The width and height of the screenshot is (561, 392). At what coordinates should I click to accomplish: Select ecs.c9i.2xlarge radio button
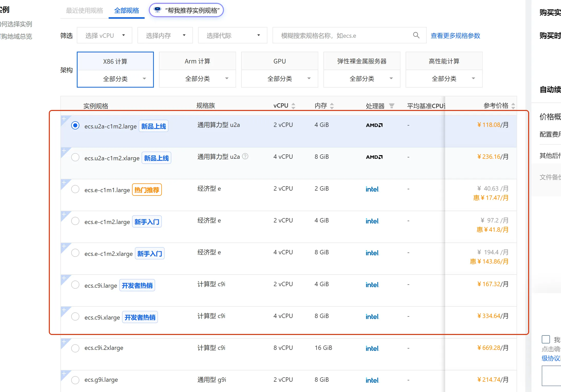point(75,348)
